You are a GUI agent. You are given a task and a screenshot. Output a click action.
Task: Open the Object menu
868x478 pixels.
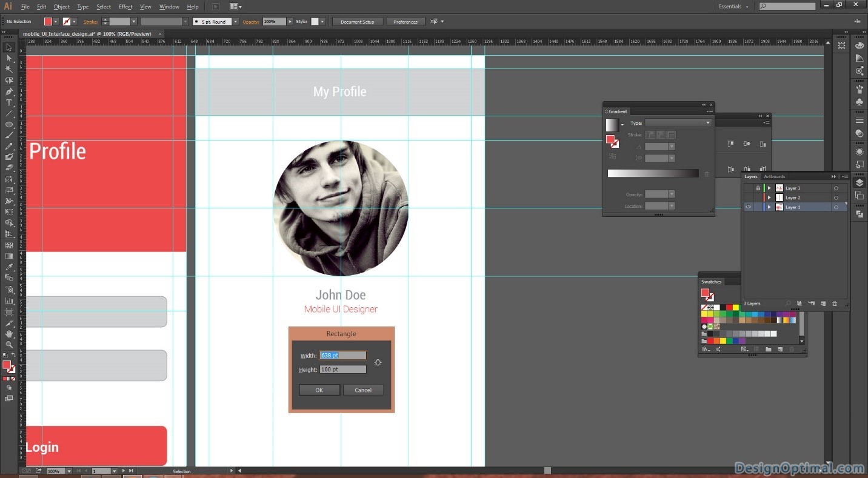[61, 7]
